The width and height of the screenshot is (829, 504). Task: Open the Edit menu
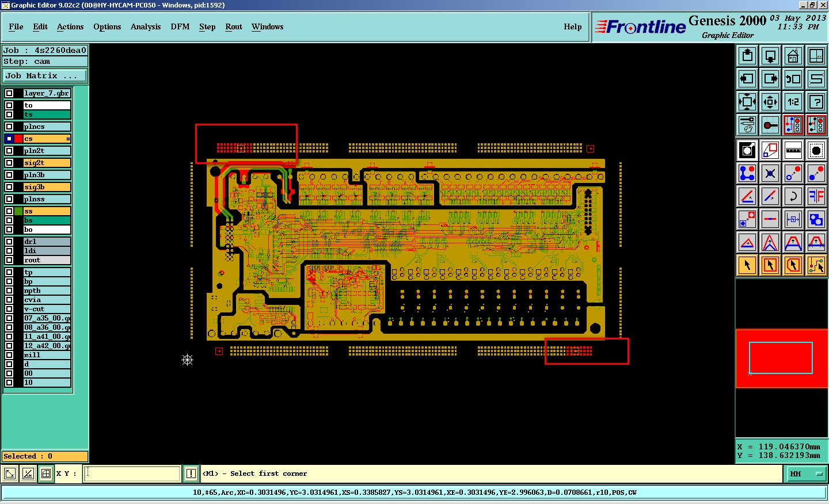40,26
